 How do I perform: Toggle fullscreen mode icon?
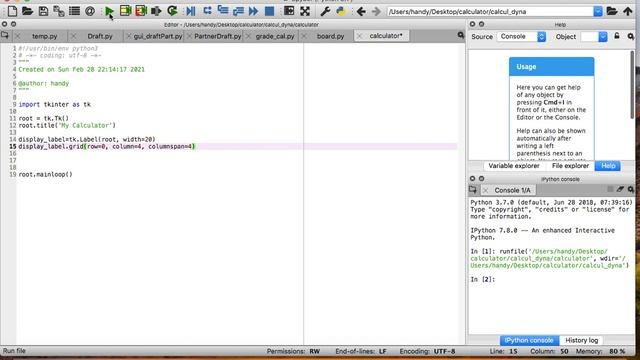(305, 11)
